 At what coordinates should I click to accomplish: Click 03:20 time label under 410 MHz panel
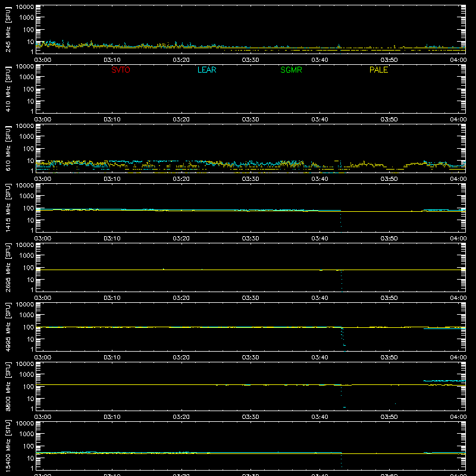pyautogui.click(x=181, y=120)
